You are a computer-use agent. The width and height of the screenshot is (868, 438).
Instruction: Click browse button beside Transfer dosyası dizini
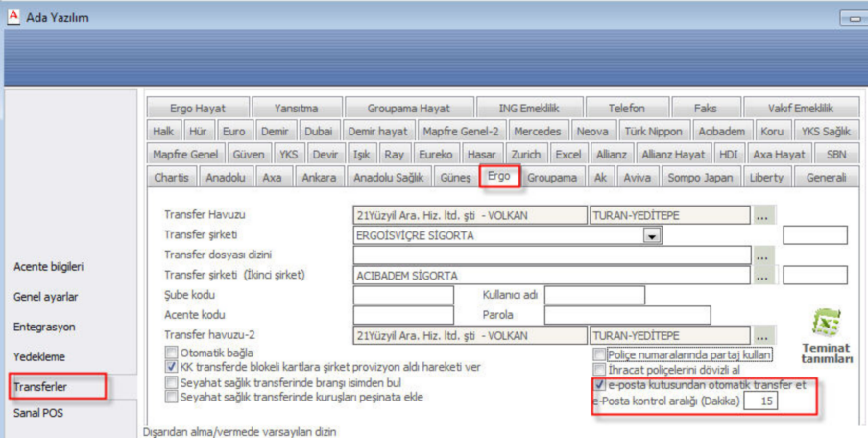tap(762, 255)
